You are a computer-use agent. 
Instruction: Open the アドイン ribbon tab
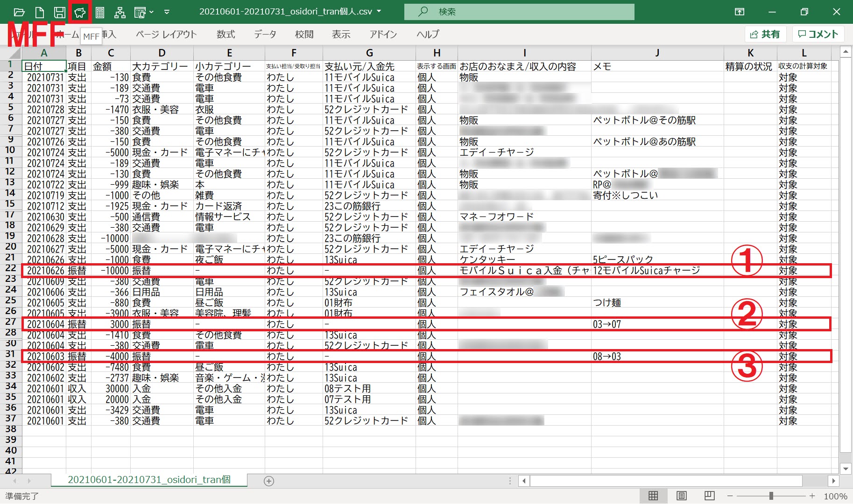pos(383,34)
